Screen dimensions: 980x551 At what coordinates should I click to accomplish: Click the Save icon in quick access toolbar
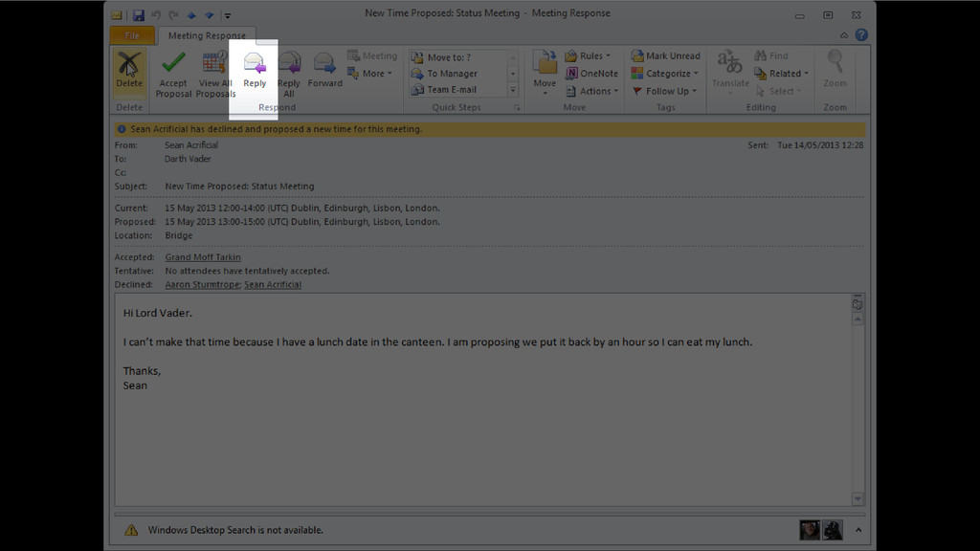[139, 15]
